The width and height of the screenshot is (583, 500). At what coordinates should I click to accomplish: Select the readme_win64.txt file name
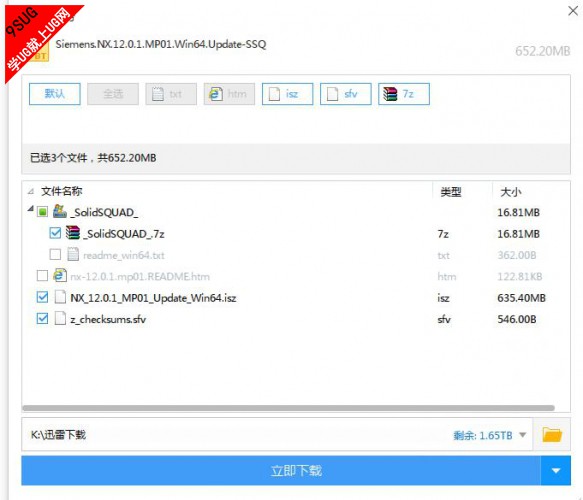124,255
